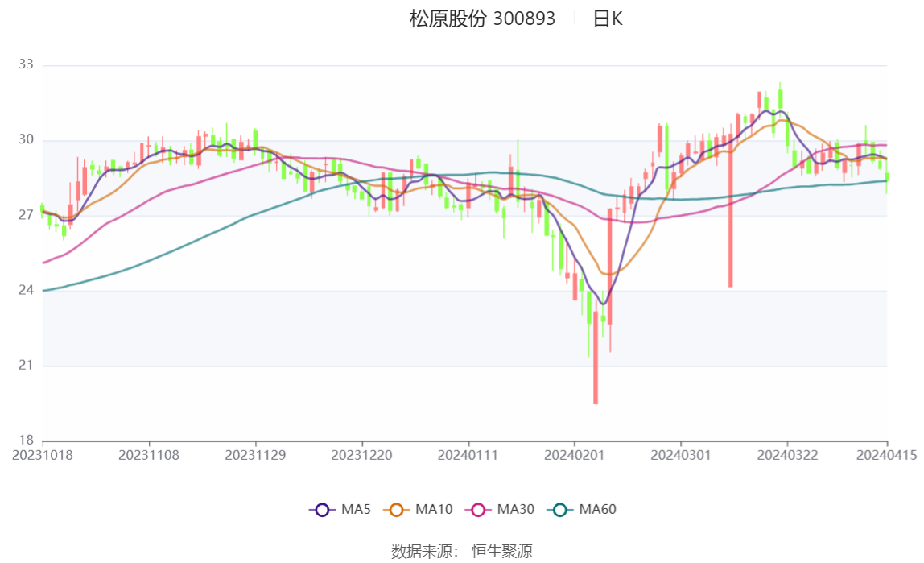Click the x-axis date label 20240201
The image size is (924, 563).
pyautogui.click(x=575, y=456)
